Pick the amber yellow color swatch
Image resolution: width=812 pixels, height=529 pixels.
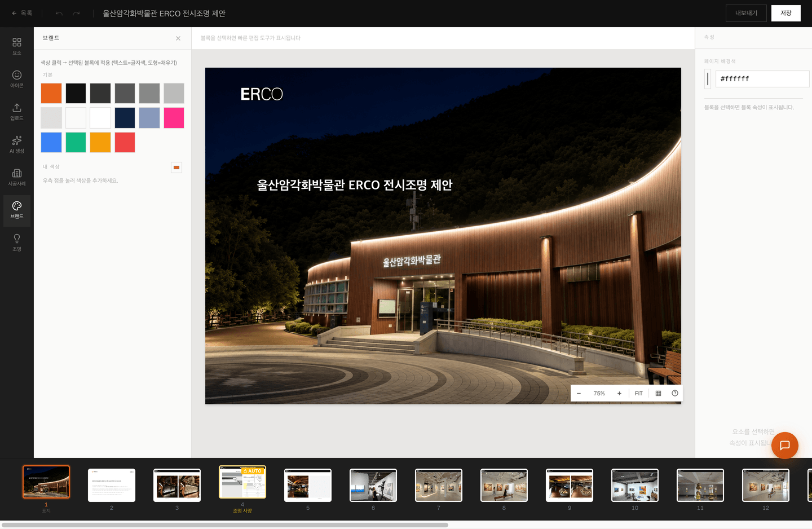point(100,142)
